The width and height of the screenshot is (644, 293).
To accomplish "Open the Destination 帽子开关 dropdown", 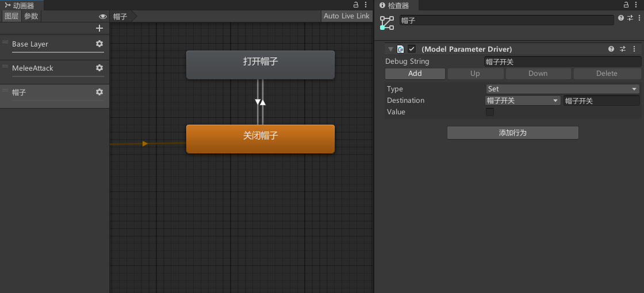I will click(523, 101).
